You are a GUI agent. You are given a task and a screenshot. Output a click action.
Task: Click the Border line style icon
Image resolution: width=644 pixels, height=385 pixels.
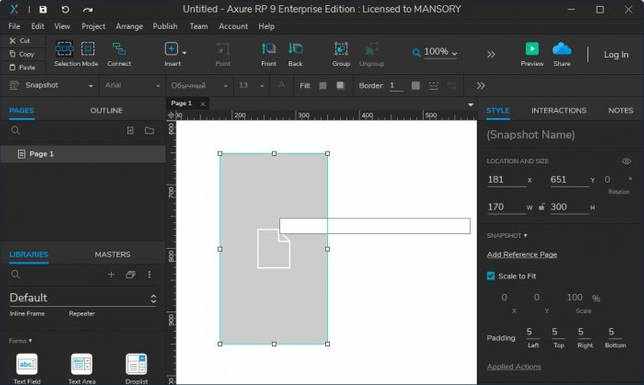(x=433, y=85)
